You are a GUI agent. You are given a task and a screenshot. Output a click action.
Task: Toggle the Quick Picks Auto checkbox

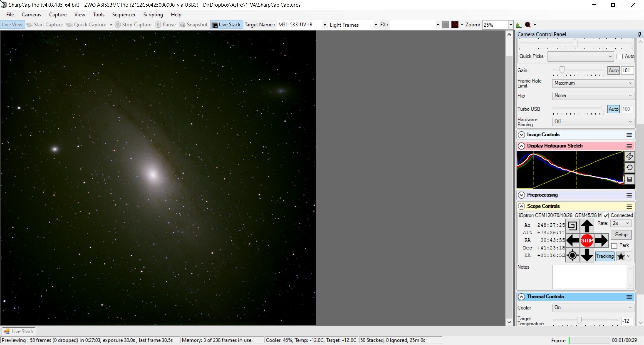[620, 57]
